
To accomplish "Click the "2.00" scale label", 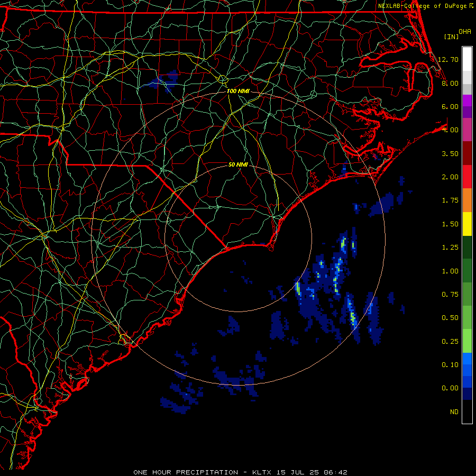I will [x=450, y=177].
